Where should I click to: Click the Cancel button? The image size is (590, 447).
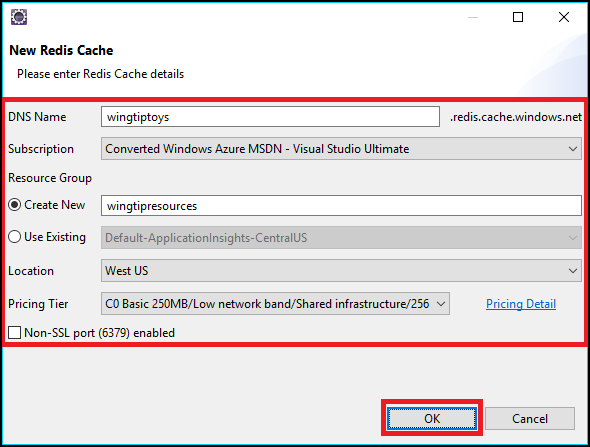[530, 418]
